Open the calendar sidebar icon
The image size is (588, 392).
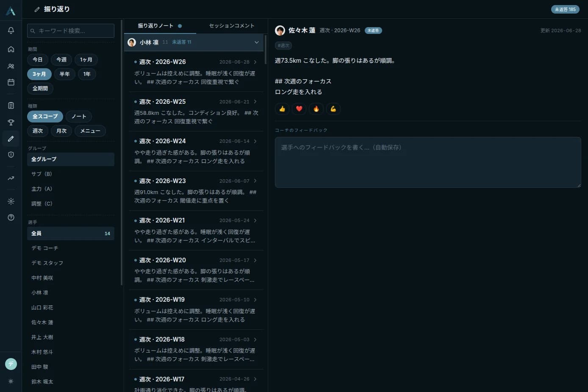(11, 82)
